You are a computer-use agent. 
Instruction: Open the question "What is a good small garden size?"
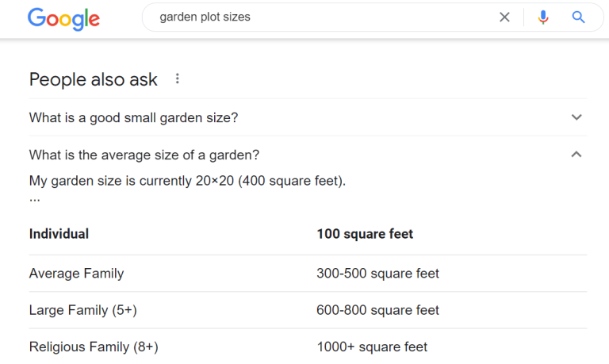(133, 117)
